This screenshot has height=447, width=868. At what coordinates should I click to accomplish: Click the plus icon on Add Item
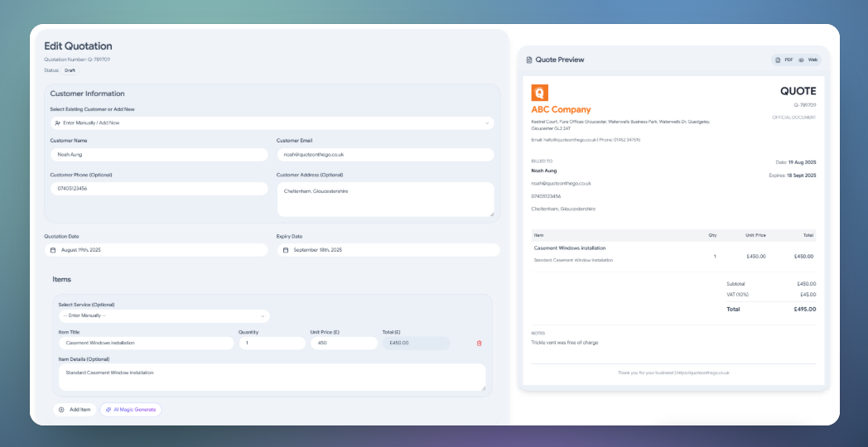(x=61, y=410)
